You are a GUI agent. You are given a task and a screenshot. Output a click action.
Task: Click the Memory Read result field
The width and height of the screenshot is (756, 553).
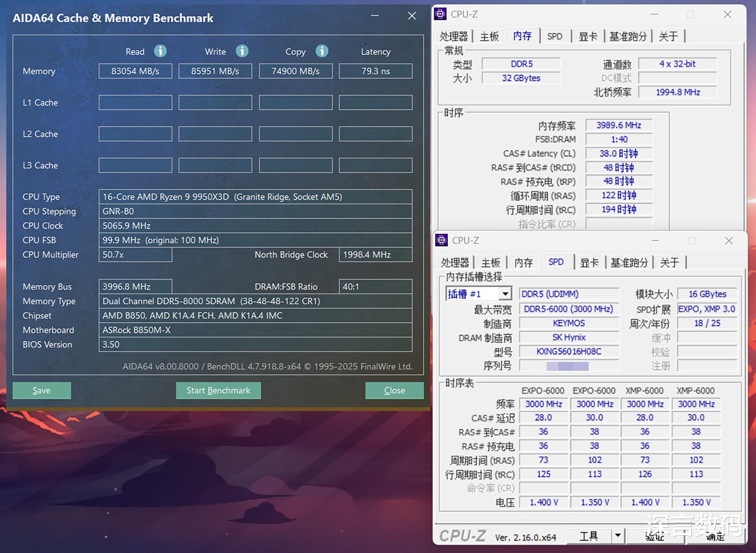pyautogui.click(x=135, y=71)
